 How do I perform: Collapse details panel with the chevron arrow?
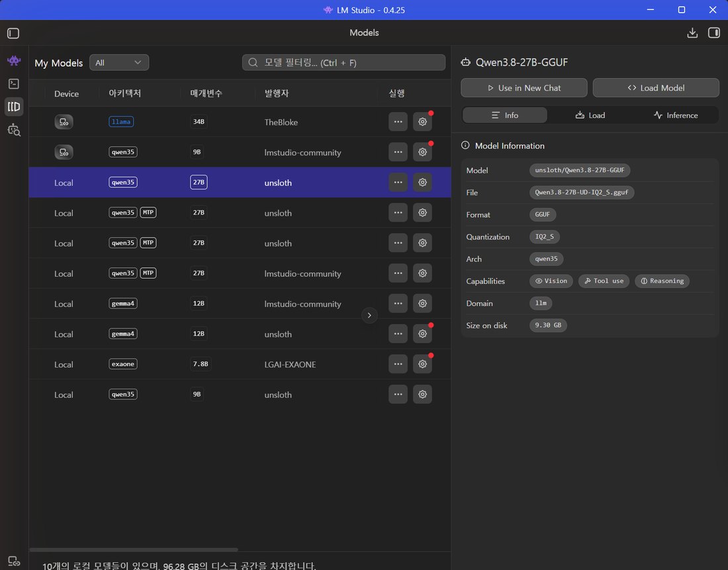pos(369,315)
